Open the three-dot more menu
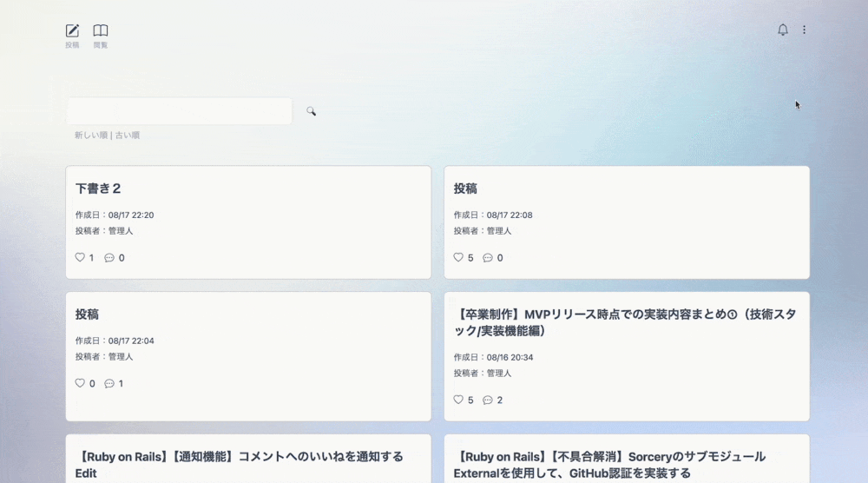 805,30
